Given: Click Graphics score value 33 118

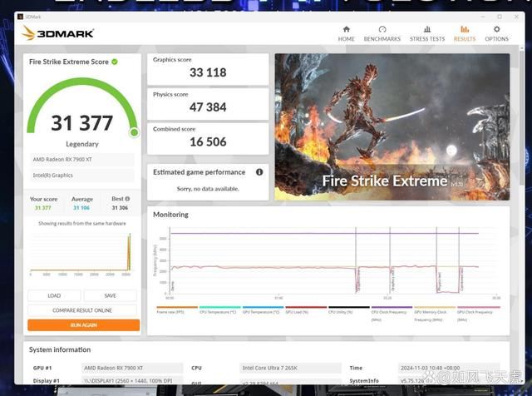Looking at the screenshot, I should pyautogui.click(x=208, y=72).
